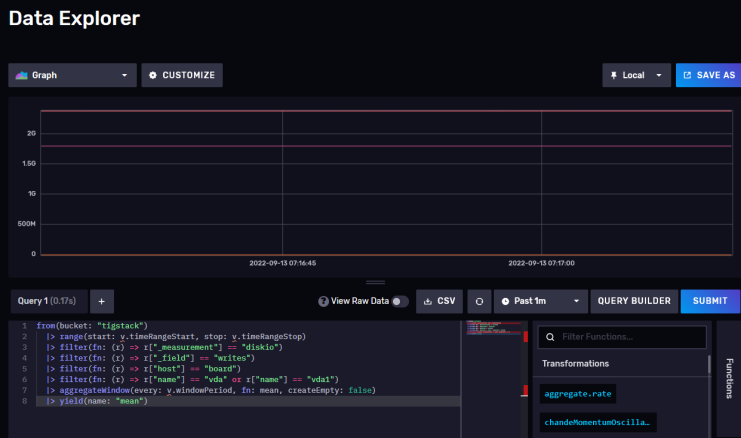The height and width of the screenshot is (438, 741).
Task: Click the clock icon in time range
Action: pos(505,301)
